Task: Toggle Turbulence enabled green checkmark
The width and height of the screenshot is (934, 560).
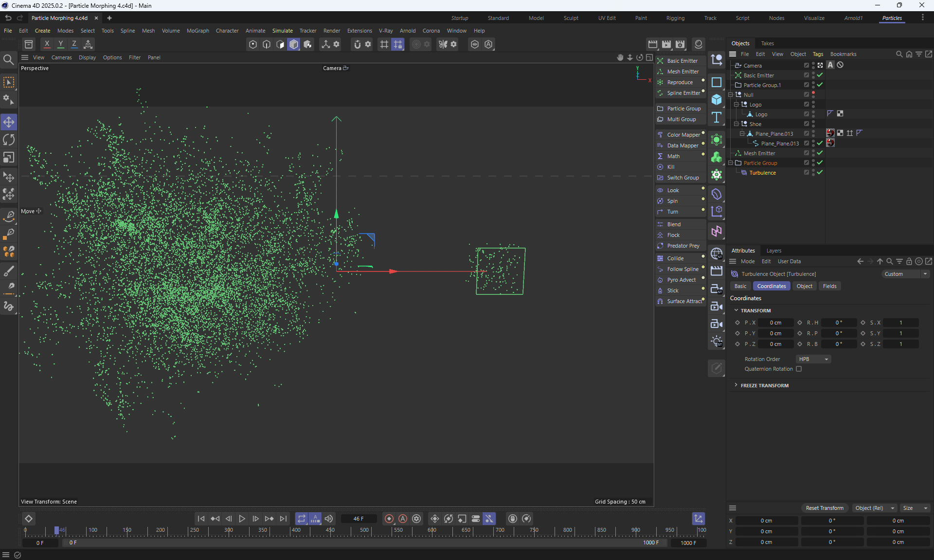Action: point(820,172)
